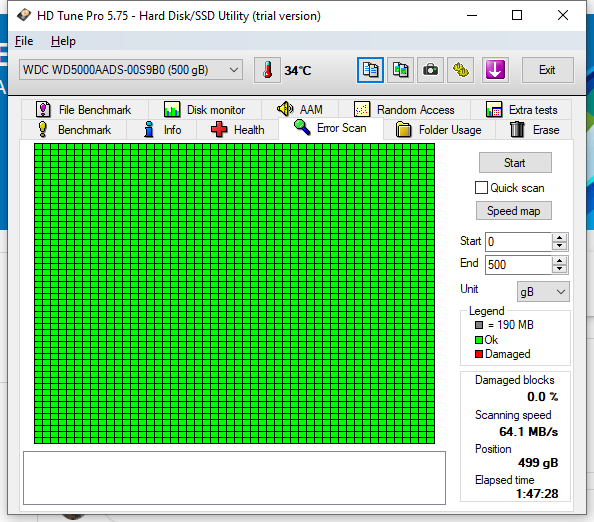Click the red Damaged legend swatch
The image size is (594, 522).
479,354
